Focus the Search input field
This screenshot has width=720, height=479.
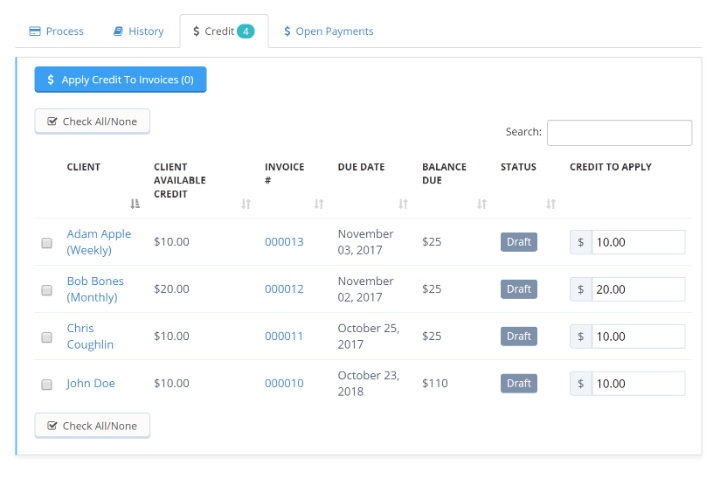coord(619,133)
